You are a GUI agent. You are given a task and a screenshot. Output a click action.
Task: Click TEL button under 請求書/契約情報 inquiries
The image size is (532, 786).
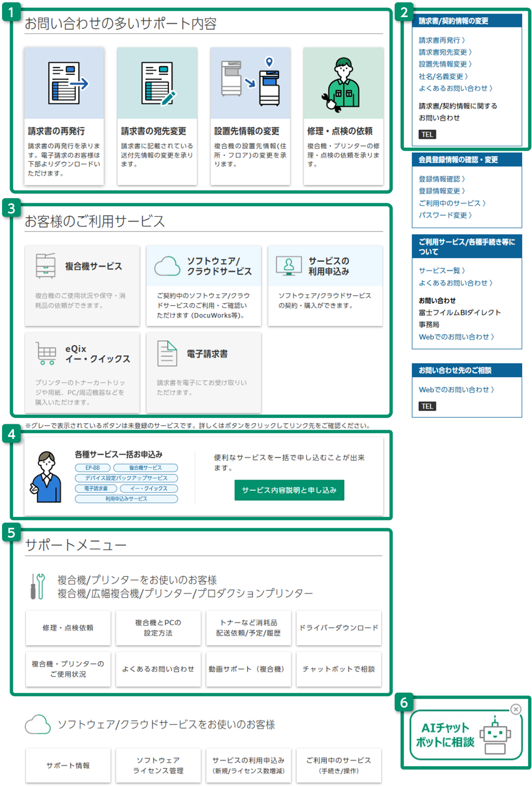[x=427, y=134]
